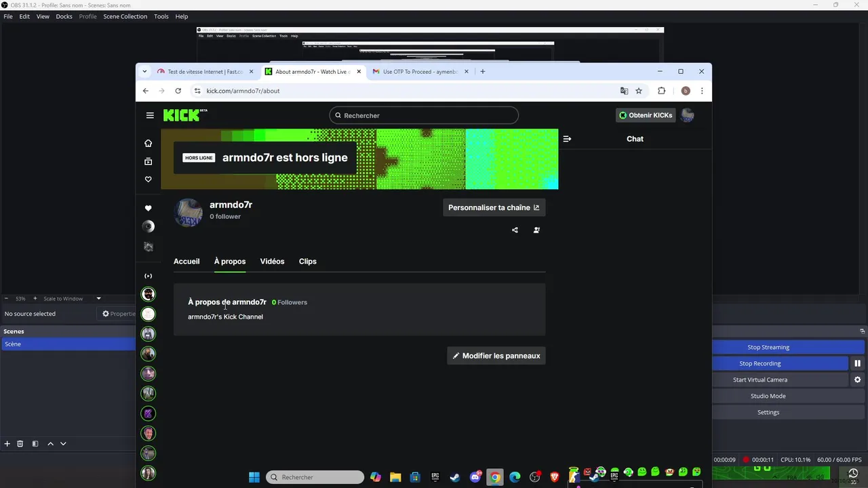Click Obtenir KICKs button
The image size is (868, 488).
point(646,115)
